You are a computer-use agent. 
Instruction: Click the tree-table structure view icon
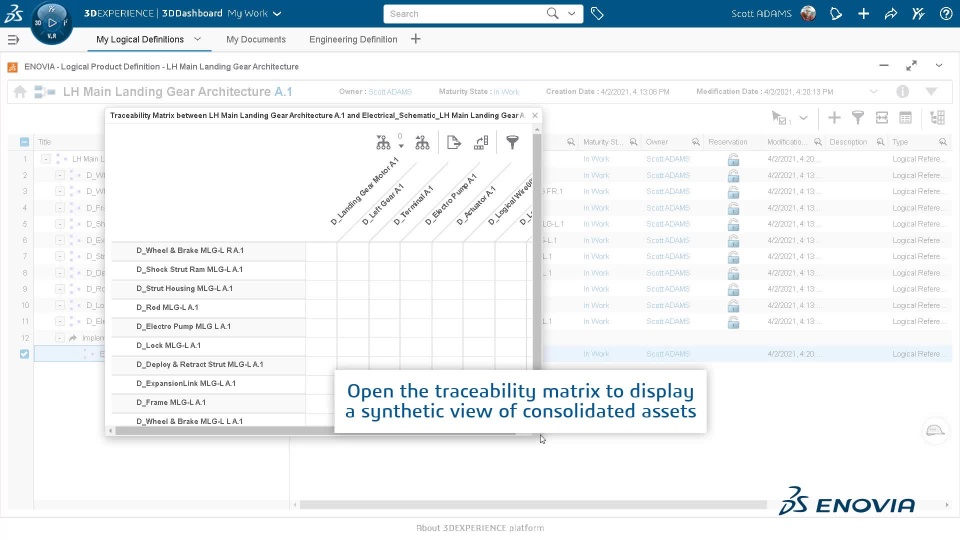click(937, 118)
